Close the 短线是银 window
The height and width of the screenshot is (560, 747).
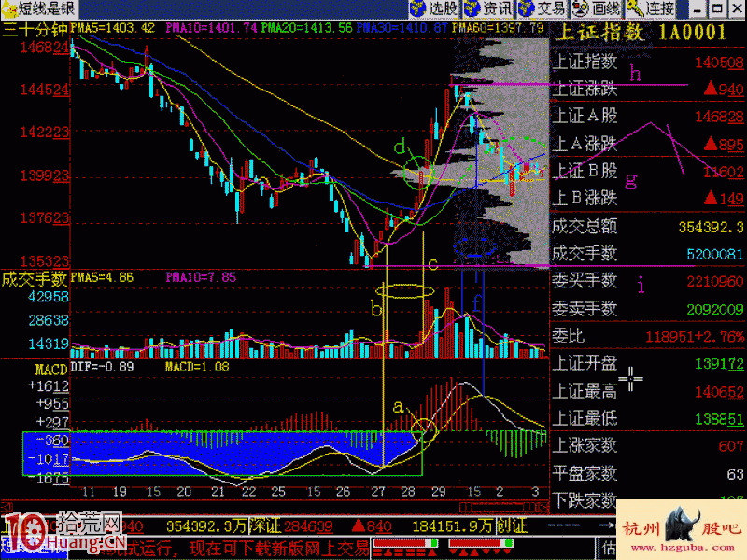coord(737,9)
